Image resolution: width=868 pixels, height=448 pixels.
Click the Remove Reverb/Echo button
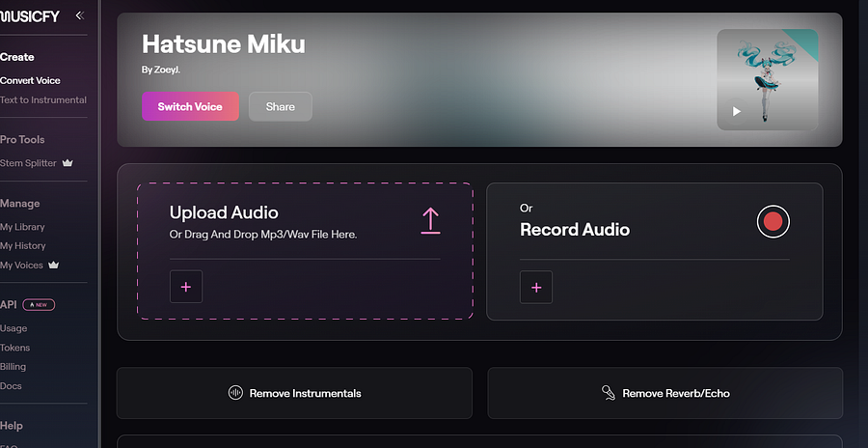tap(665, 393)
